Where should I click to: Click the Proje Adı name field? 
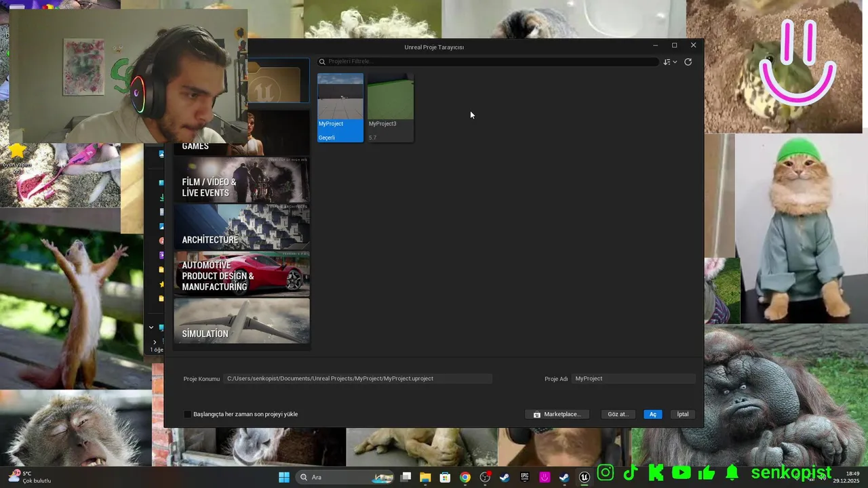pyautogui.click(x=633, y=379)
